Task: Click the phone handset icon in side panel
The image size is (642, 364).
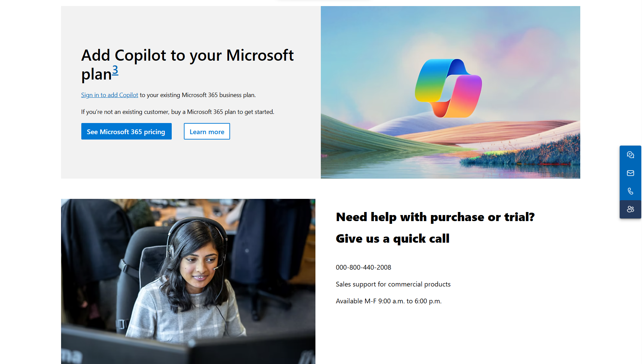Action: coord(630,191)
